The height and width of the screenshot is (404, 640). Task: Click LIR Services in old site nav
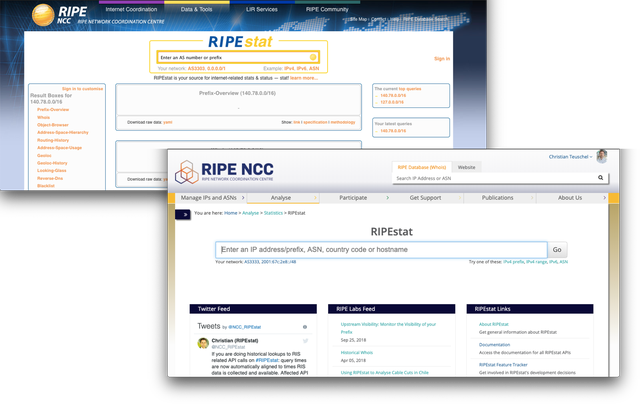click(x=262, y=9)
